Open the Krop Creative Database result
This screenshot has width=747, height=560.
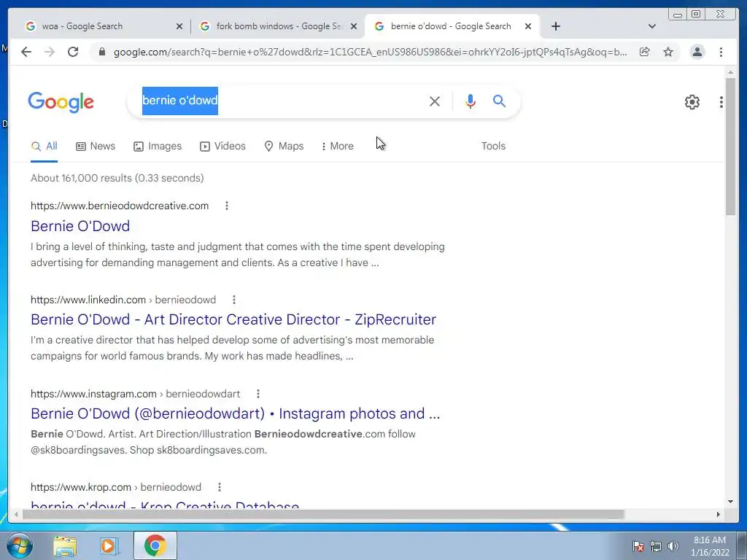coord(165,505)
